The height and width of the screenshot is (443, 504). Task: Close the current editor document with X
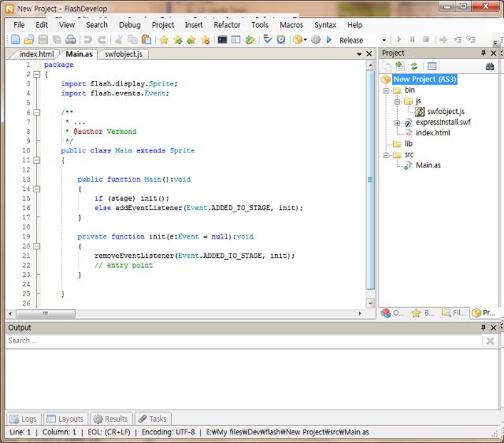pos(369,54)
